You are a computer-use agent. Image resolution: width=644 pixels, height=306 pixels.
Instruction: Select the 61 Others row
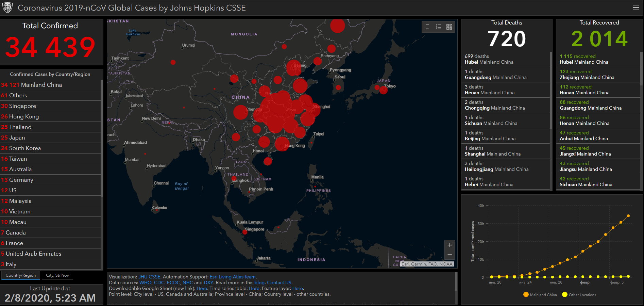click(x=50, y=95)
